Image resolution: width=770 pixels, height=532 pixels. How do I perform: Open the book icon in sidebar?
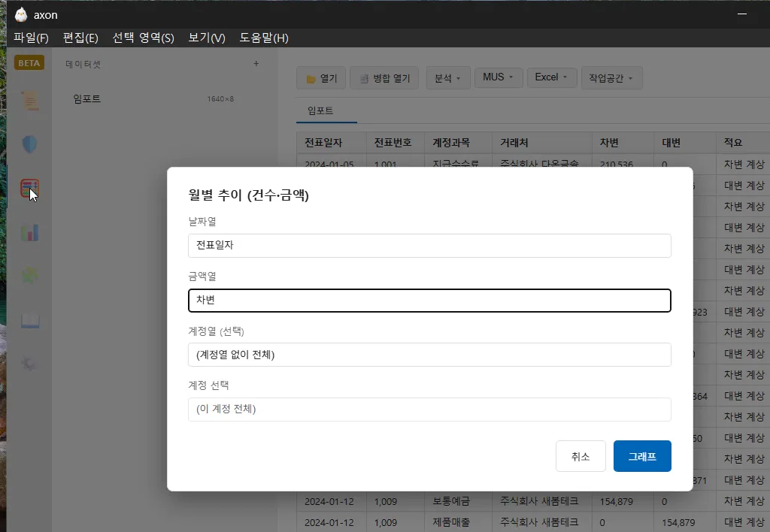click(30, 320)
